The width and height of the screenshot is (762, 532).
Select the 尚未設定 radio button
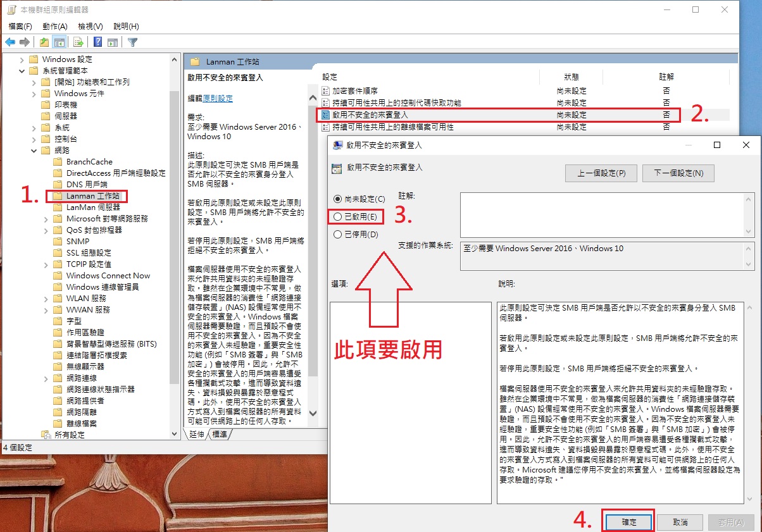337,199
